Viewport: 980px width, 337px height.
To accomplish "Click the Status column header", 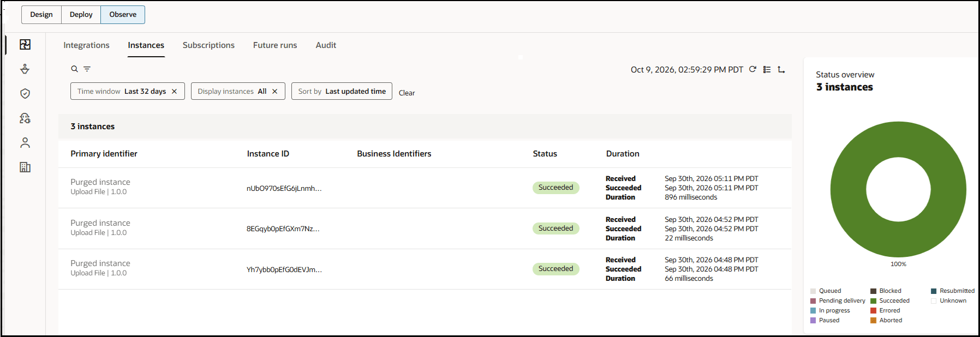I will (x=545, y=154).
